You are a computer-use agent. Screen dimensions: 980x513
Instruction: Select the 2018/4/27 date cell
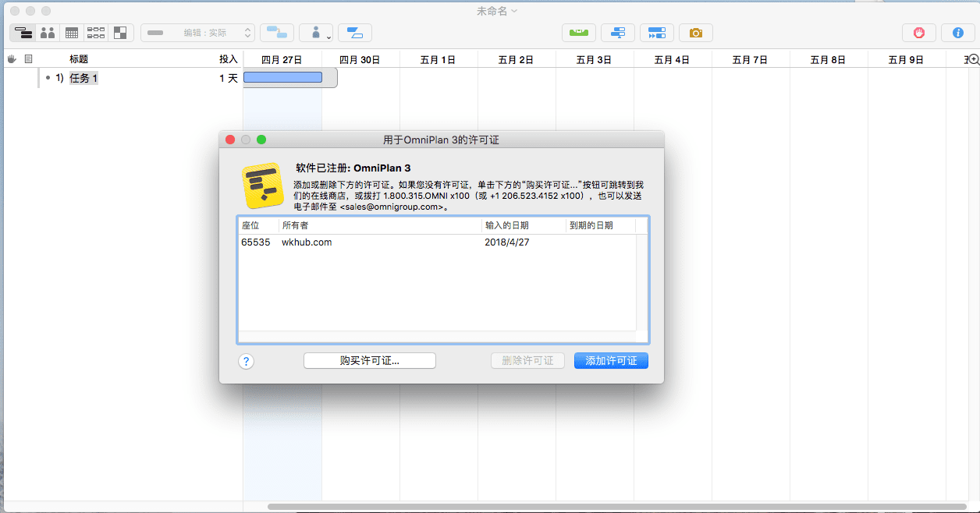coord(507,242)
